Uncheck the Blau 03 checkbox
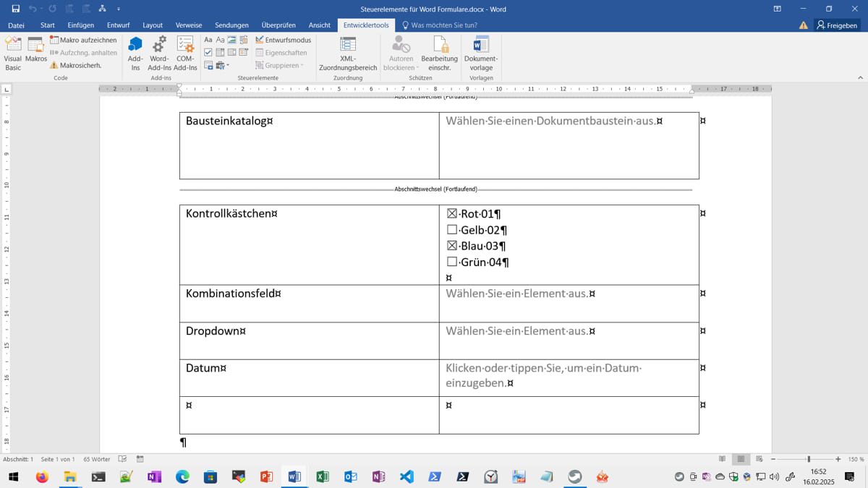868x488 pixels. 452,246
